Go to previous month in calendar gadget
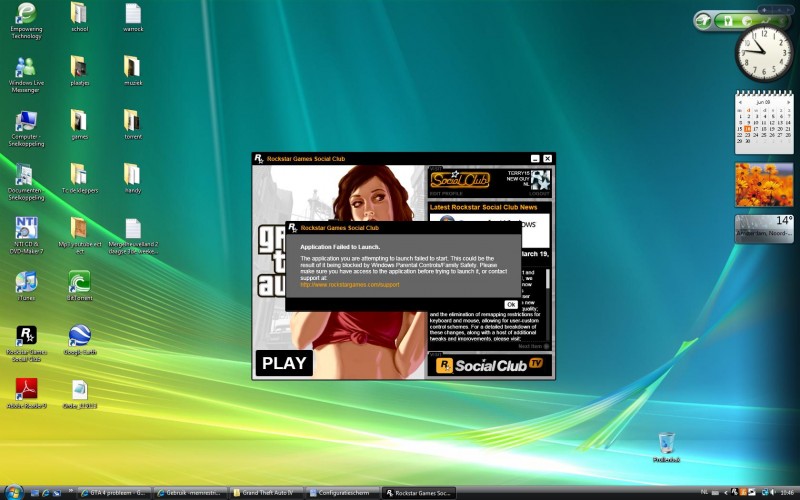Viewport: 800px width, 500px height. click(x=740, y=103)
